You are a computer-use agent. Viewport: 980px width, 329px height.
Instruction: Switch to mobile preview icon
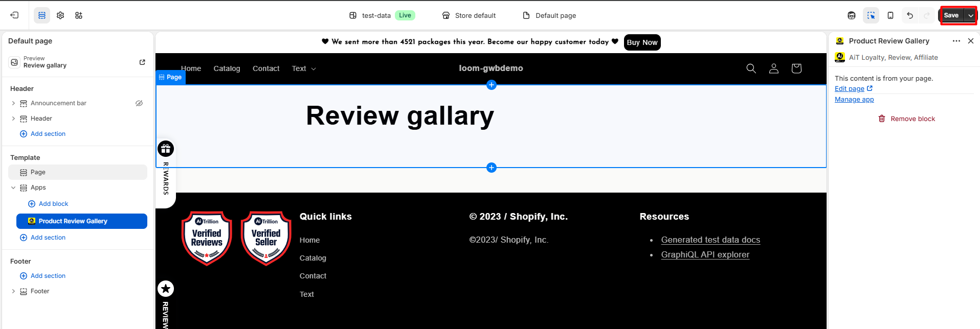coord(890,15)
